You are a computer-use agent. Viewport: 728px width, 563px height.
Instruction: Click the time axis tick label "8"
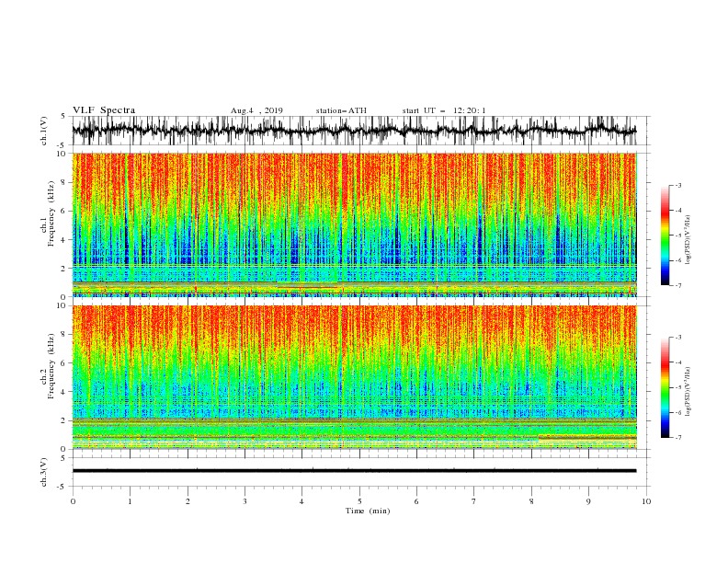pyautogui.click(x=531, y=501)
